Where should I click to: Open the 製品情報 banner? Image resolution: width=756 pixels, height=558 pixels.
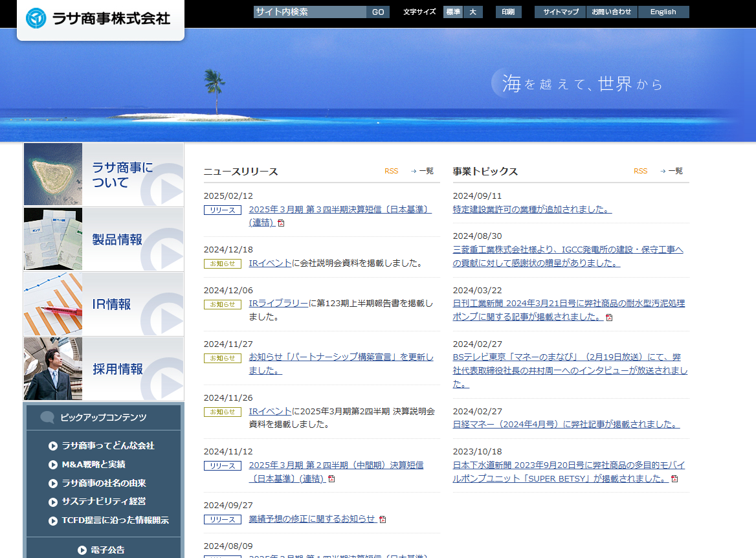[104, 240]
